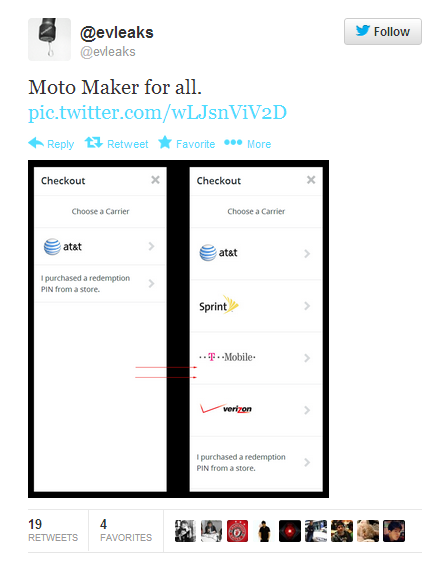
Task: Follow the @evleaks account
Action: (383, 32)
